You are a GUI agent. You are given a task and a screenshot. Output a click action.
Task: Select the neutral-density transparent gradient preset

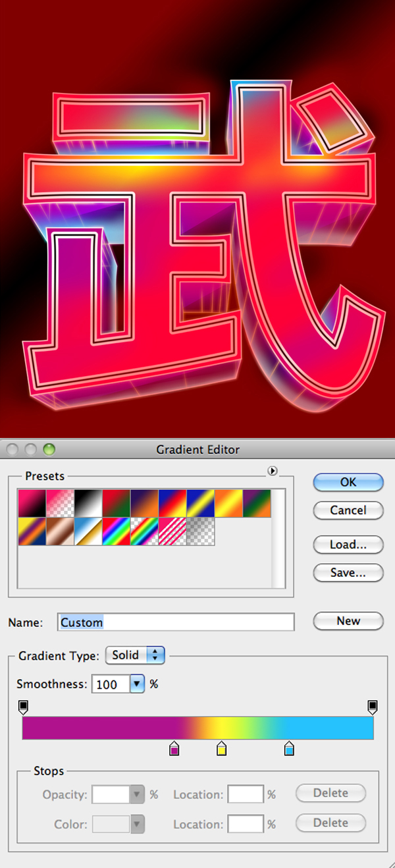(201, 531)
